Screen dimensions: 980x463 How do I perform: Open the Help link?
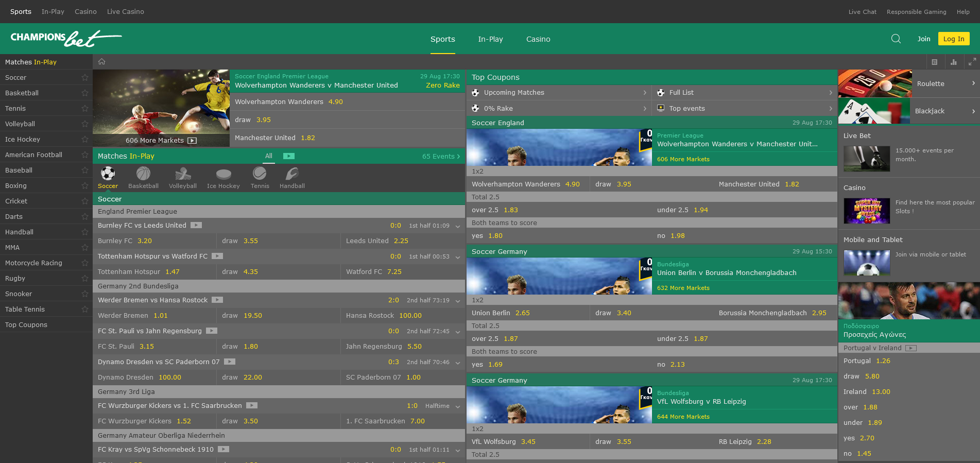tap(963, 12)
